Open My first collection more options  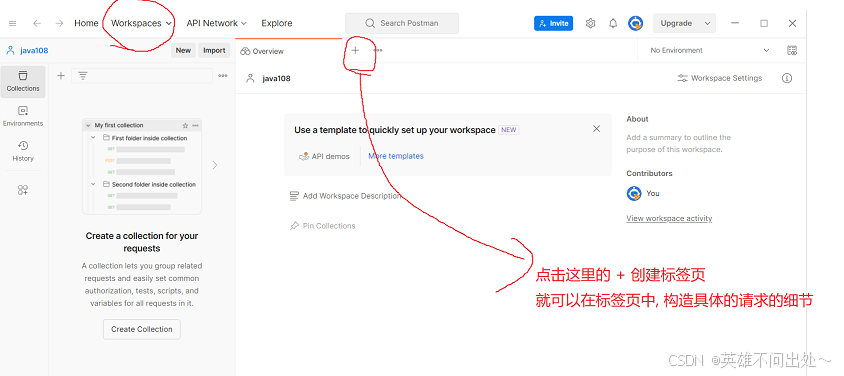[x=195, y=125]
